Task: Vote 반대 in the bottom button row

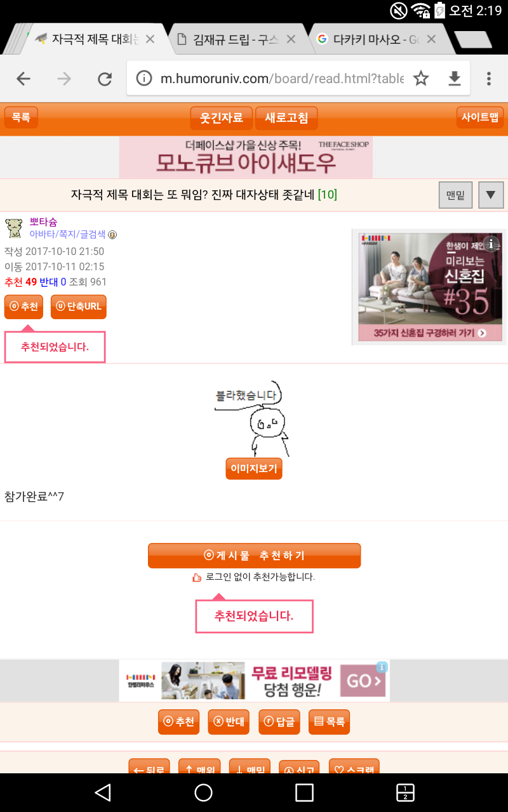Action: [x=229, y=722]
